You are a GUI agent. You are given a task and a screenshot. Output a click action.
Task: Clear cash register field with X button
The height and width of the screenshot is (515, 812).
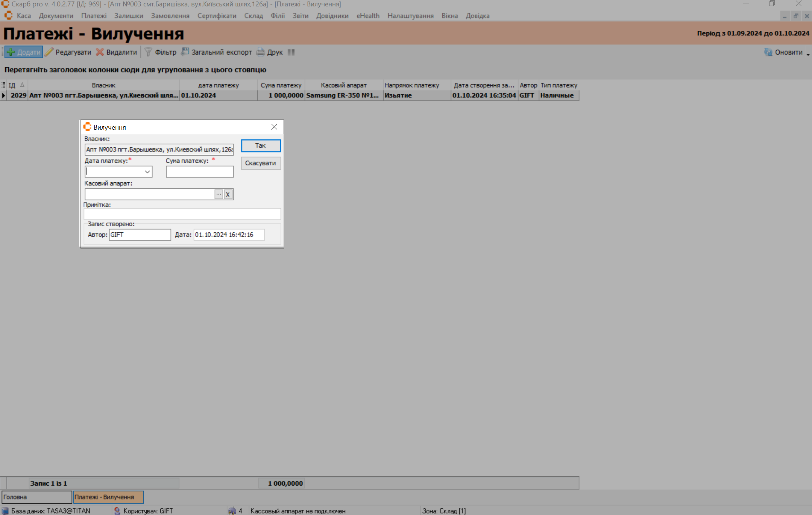(x=228, y=194)
